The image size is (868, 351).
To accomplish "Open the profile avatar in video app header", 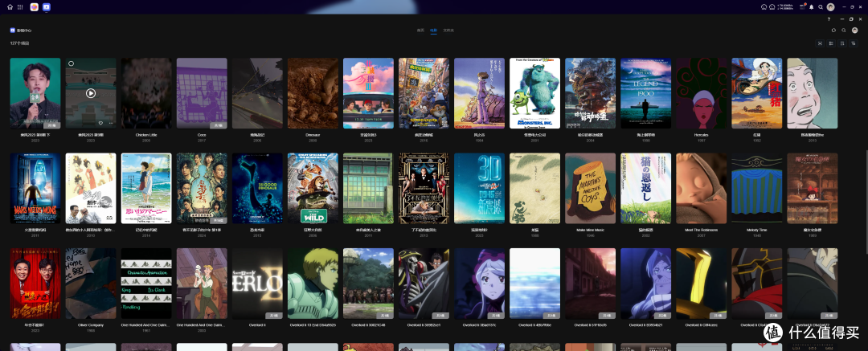I will point(854,31).
